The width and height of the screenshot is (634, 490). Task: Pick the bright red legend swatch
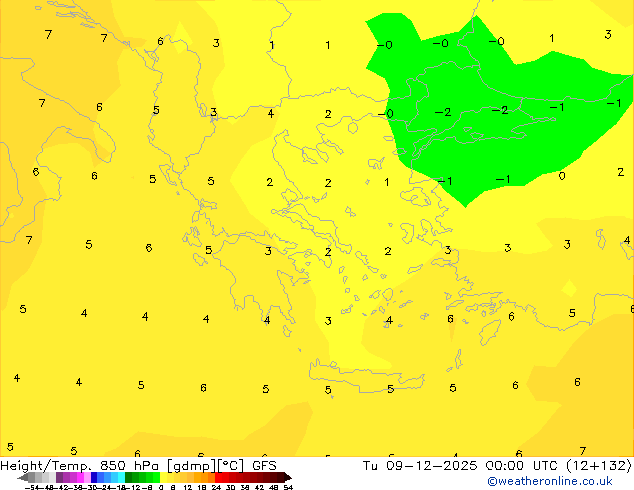tap(218, 477)
